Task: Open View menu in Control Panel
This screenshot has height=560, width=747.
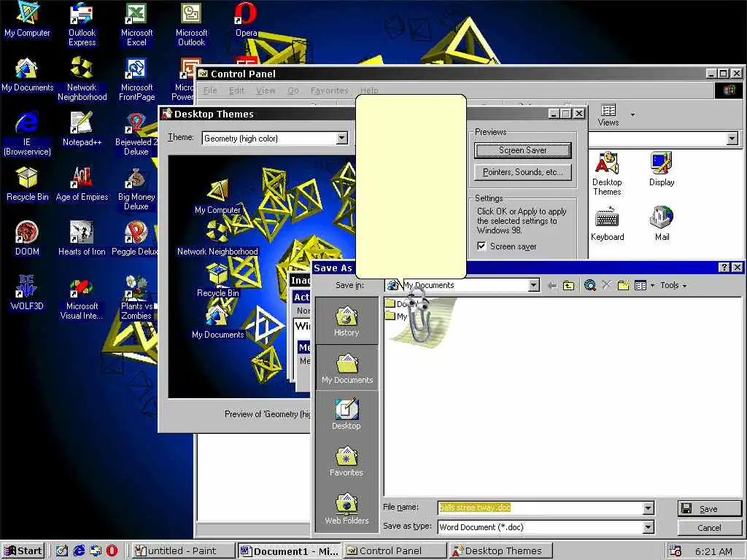Action: [266, 90]
